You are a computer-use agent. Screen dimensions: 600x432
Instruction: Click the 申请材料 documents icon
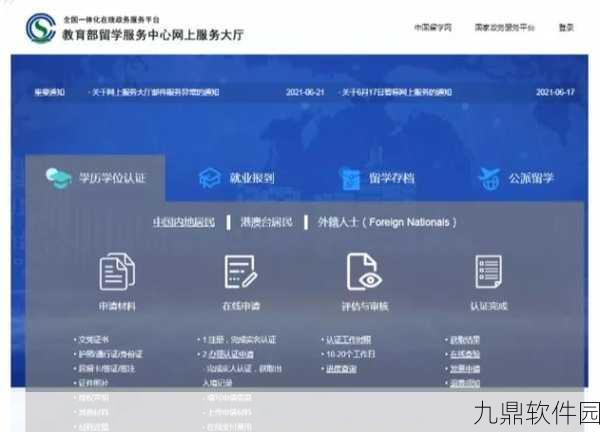[x=117, y=272]
